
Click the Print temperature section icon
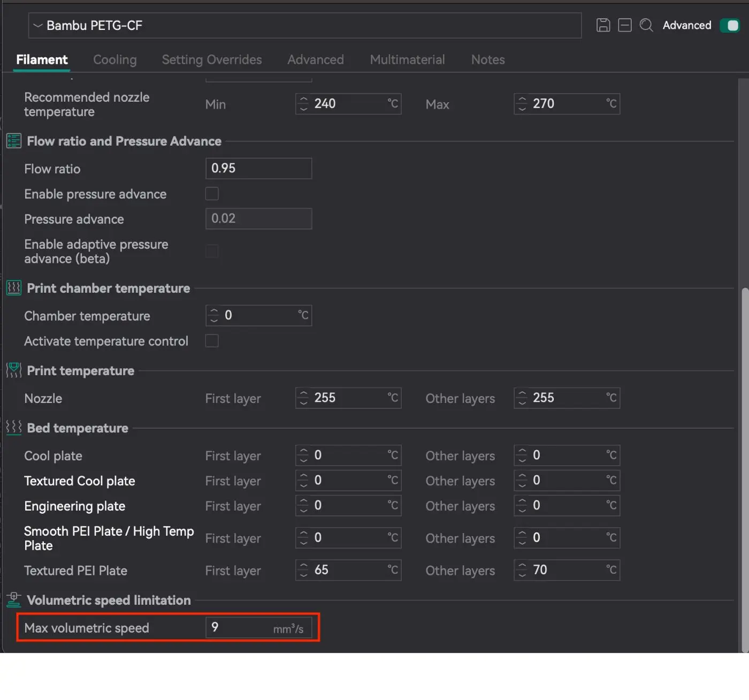click(13, 370)
